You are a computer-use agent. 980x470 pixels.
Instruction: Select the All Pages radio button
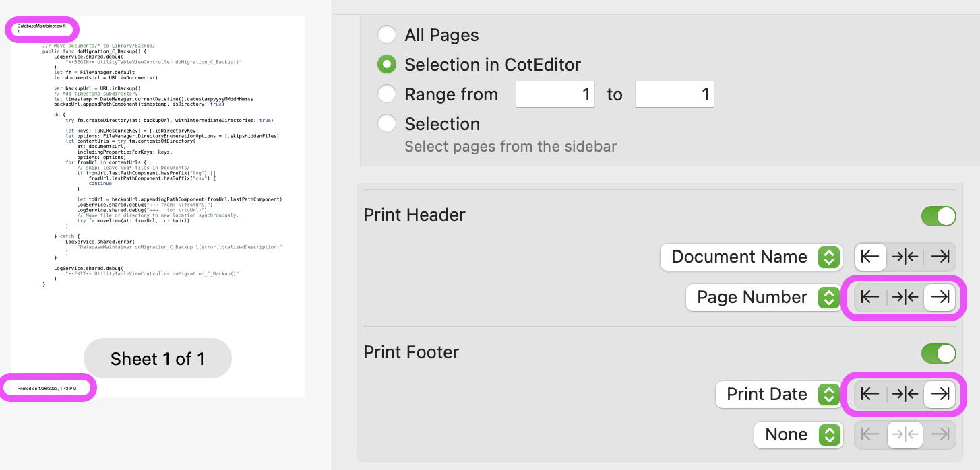(x=387, y=34)
